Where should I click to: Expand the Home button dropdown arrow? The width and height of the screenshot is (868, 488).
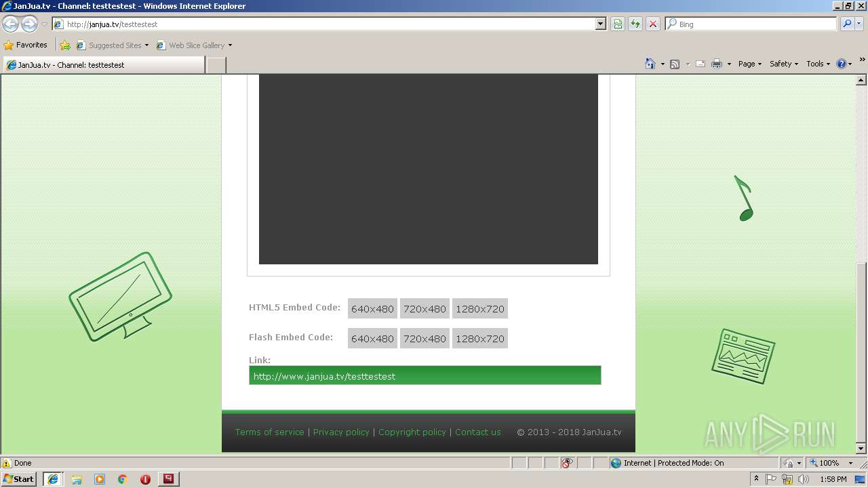tap(663, 64)
